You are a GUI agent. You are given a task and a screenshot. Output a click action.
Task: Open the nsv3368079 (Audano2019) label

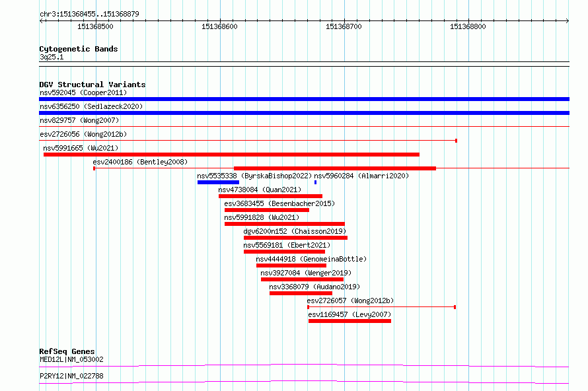tap(314, 287)
